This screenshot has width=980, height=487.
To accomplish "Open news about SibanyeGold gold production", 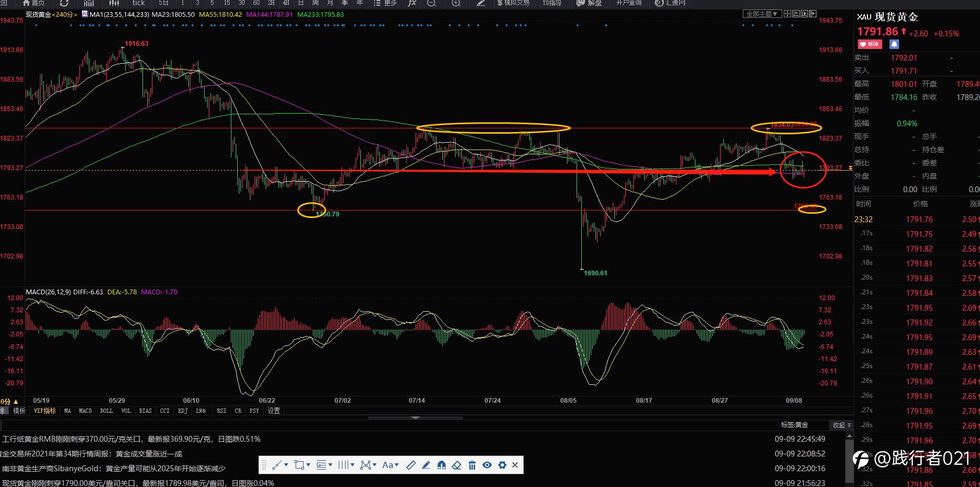I will pyautogui.click(x=114, y=469).
